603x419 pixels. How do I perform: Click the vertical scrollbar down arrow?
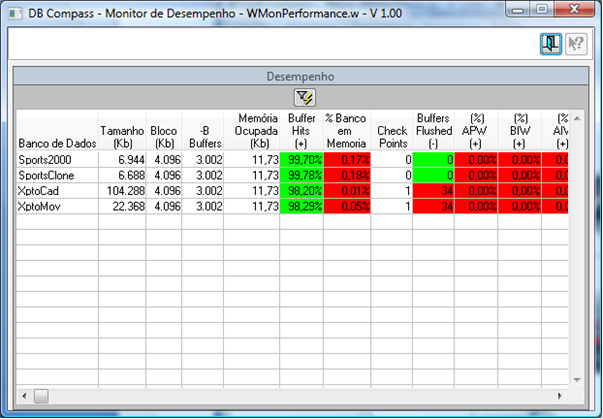[577, 380]
